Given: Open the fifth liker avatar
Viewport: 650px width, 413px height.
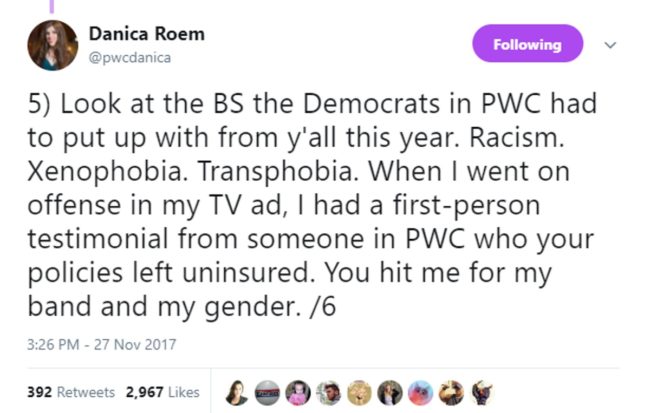Looking at the screenshot, I should pos(360,393).
